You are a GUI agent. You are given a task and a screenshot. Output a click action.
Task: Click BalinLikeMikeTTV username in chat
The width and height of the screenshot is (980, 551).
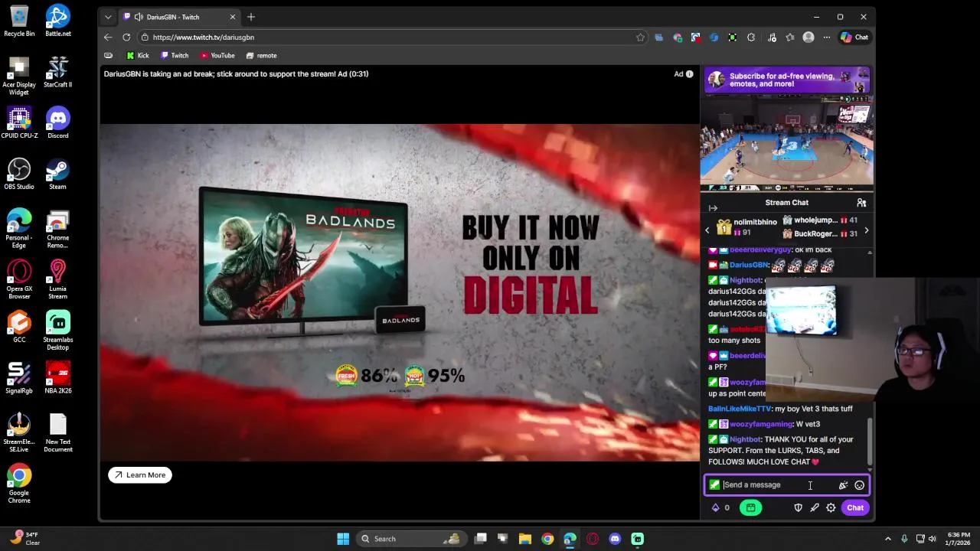click(740, 409)
